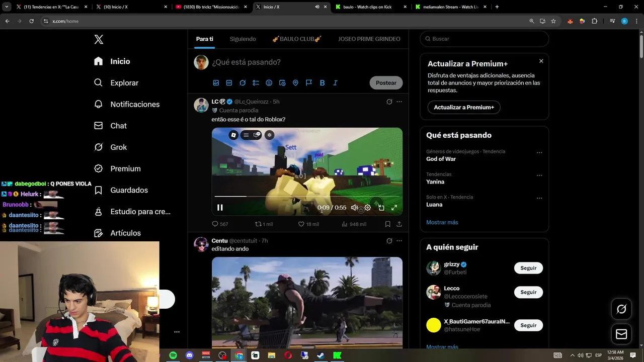Click the Grok icon on Centu's post

(389, 241)
